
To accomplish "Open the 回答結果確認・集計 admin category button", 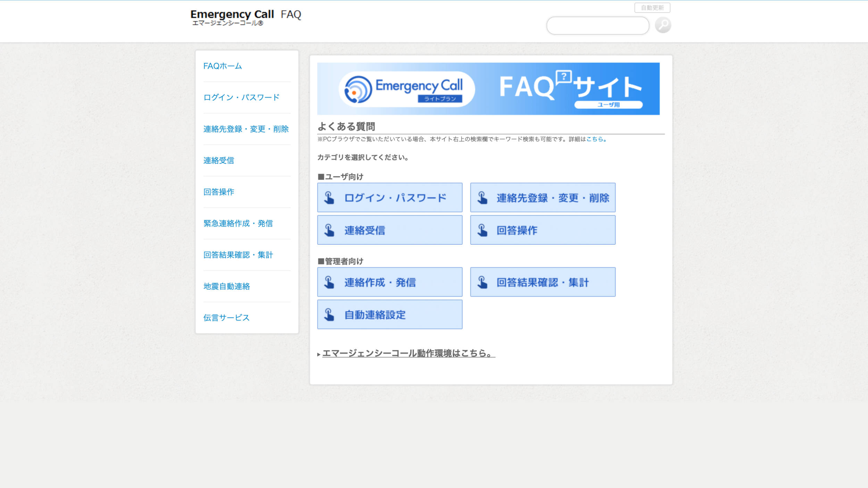I will point(543,282).
